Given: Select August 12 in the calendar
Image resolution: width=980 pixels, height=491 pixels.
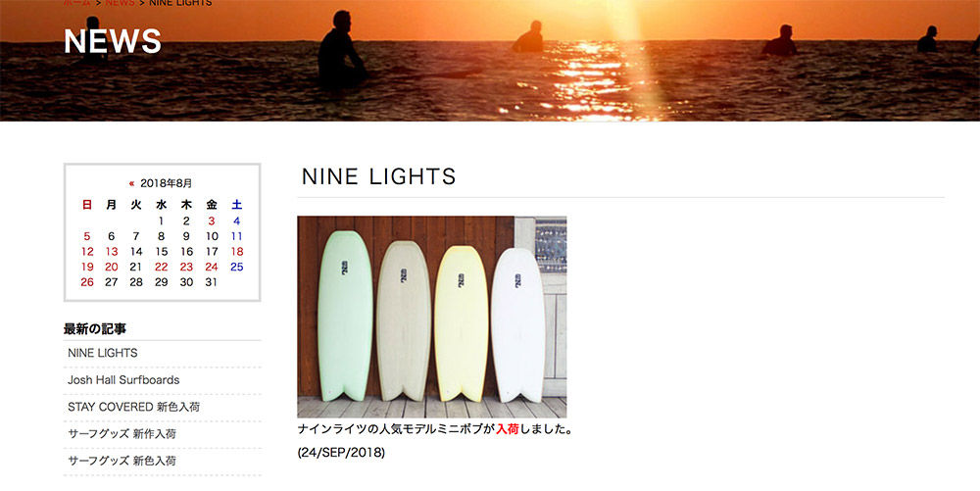Looking at the screenshot, I should [87, 252].
